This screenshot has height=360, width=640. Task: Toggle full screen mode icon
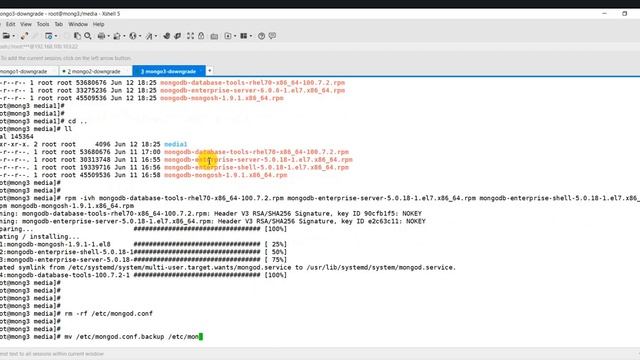pyautogui.click(x=191, y=36)
